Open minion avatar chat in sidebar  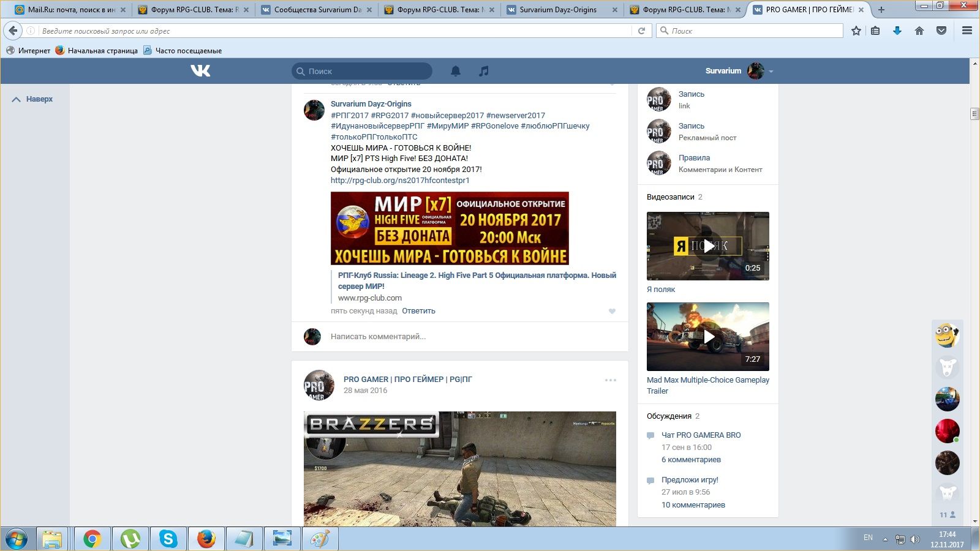pos(947,335)
